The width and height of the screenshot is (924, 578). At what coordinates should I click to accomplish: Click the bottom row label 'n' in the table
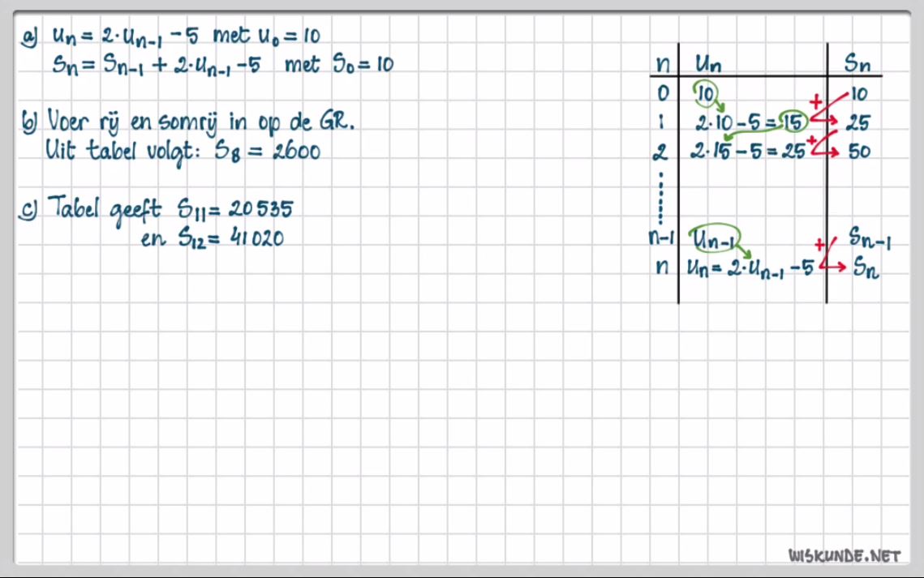[662, 267]
